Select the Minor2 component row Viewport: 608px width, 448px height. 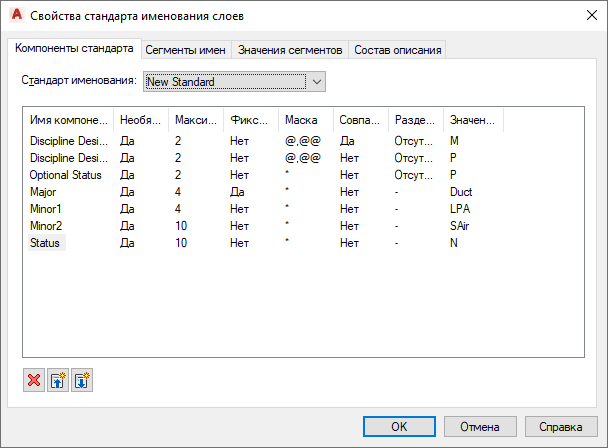coord(45,226)
